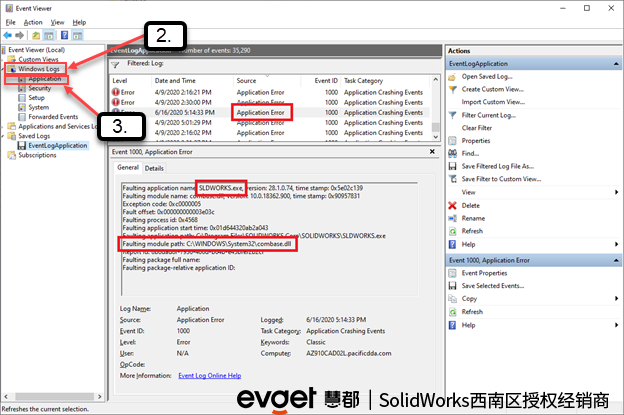Select the Security log tree item

tap(39, 88)
